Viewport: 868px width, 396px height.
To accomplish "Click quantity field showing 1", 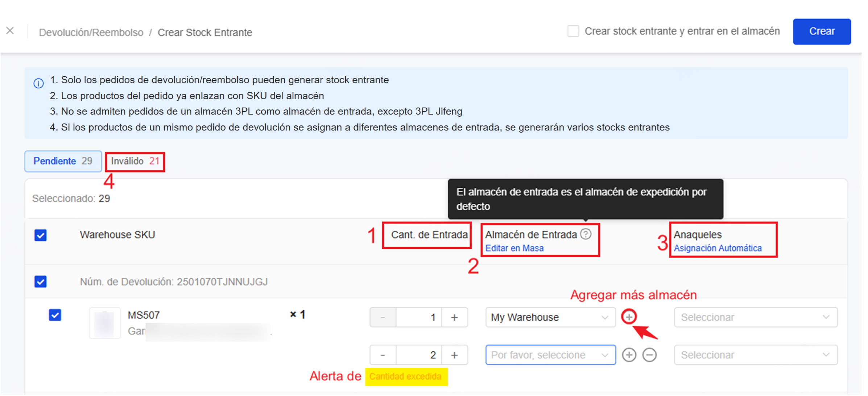I will pyautogui.click(x=419, y=317).
